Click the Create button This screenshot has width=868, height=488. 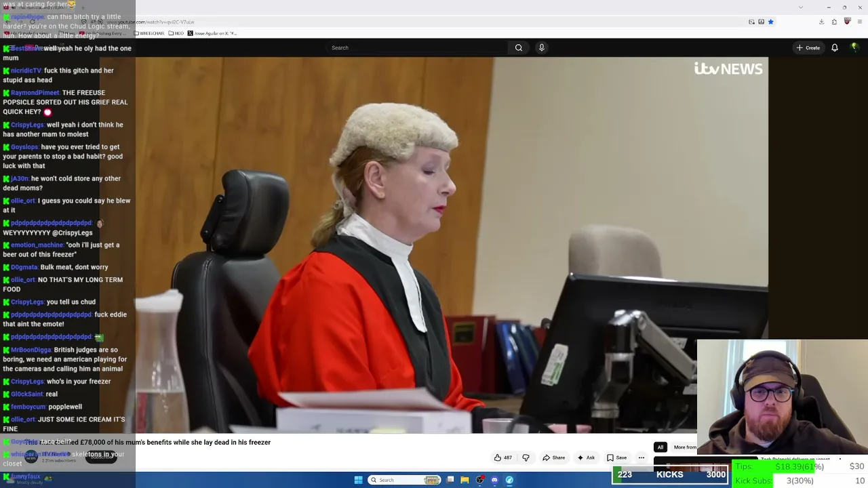[x=808, y=47]
